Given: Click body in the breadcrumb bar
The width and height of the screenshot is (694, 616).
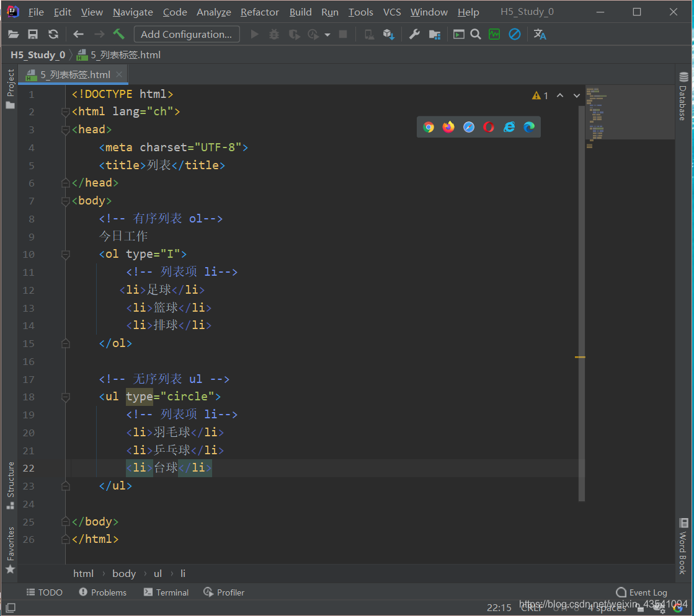Looking at the screenshot, I should [124, 573].
